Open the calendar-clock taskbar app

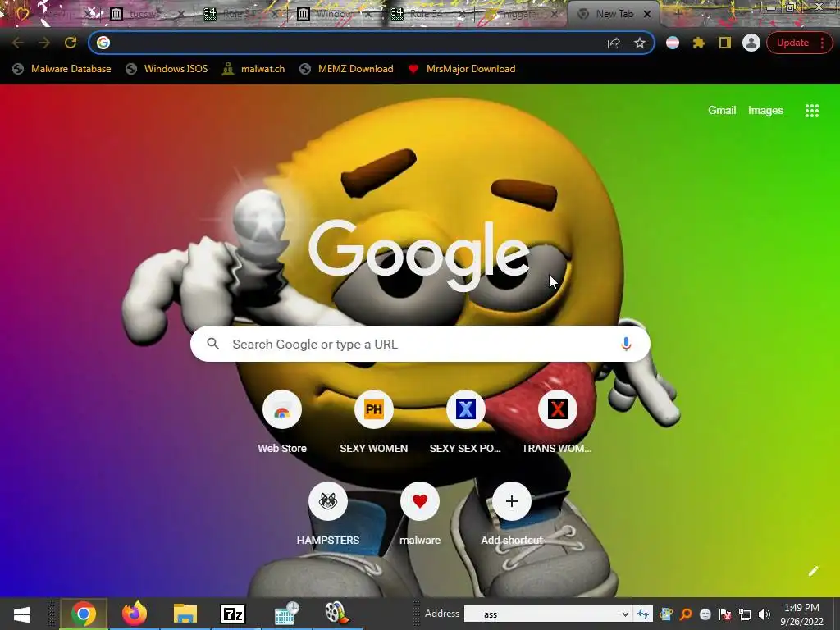coord(286,614)
